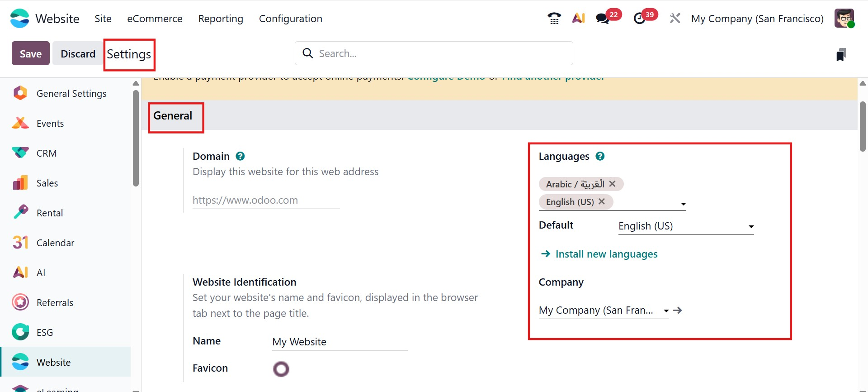This screenshot has height=392, width=868.
Task: Open the eCommerce menu
Action: point(155,19)
